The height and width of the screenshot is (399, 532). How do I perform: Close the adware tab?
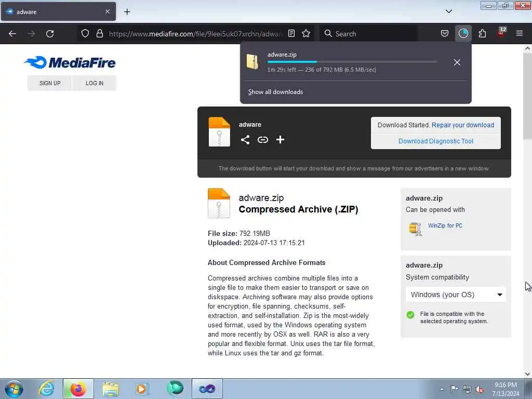[x=108, y=11]
